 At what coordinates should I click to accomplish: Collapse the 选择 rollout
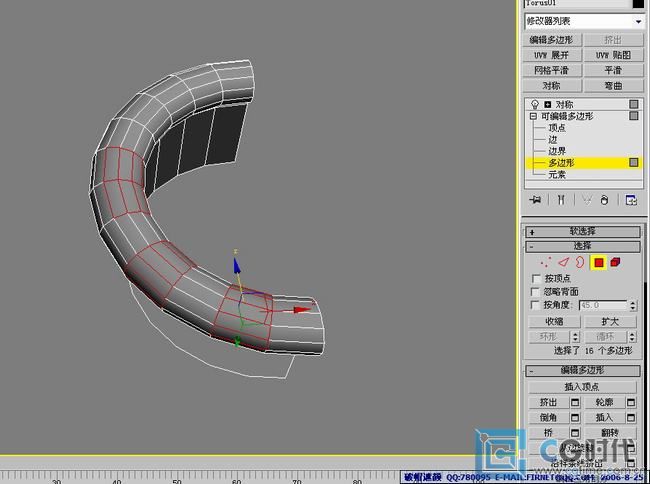point(582,247)
